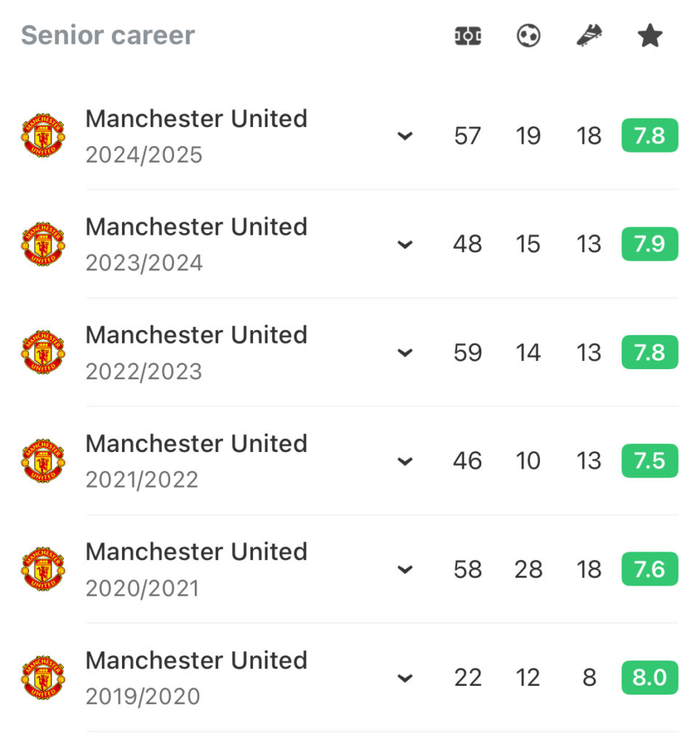Click the Manchester United crest for 2022/2023
The height and width of the screenshot is (744, 700).
tap(43, 352)
